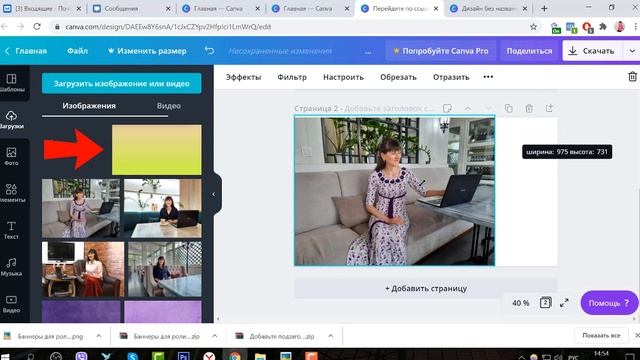This screenshot has width=640, height=360.
Task: Select light purple texture thumbnail
Action: 163,312
